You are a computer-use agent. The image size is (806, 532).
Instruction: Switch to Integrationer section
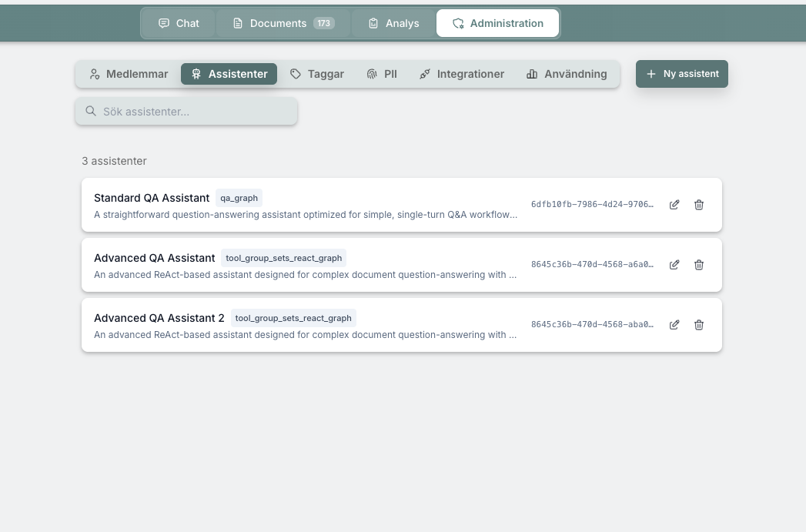pos(462,74)
